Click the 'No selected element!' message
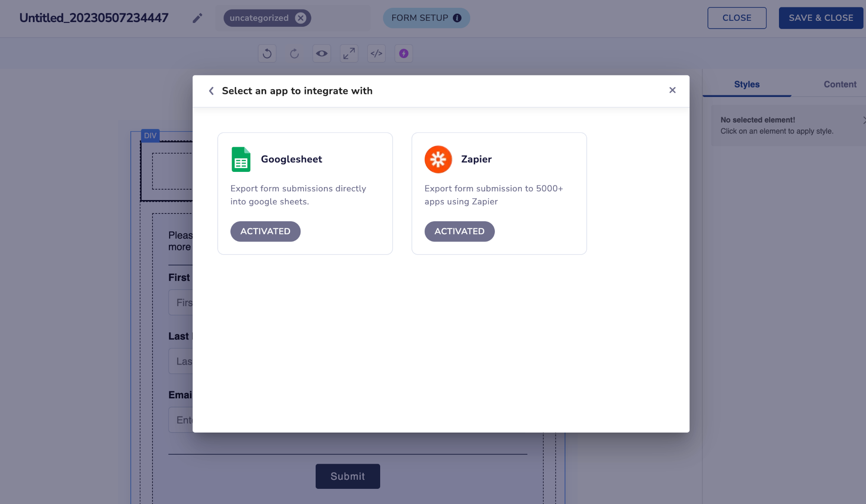This screenshot has width=866, height=504. tap(758, 120)
